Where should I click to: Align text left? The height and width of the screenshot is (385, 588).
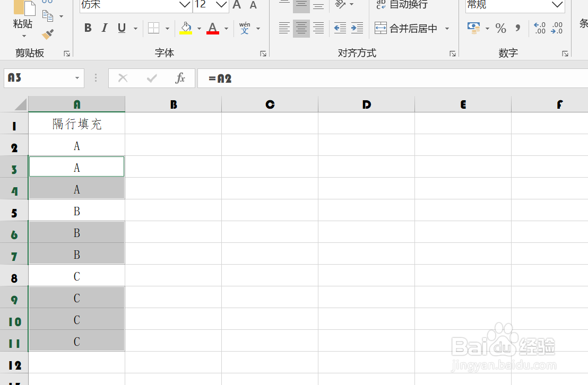[x=284, y=28]
